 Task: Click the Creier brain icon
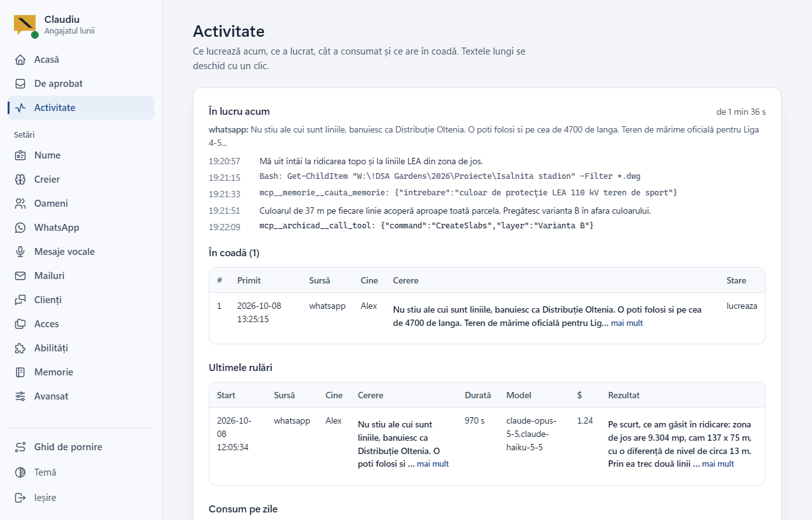point(21,179)
